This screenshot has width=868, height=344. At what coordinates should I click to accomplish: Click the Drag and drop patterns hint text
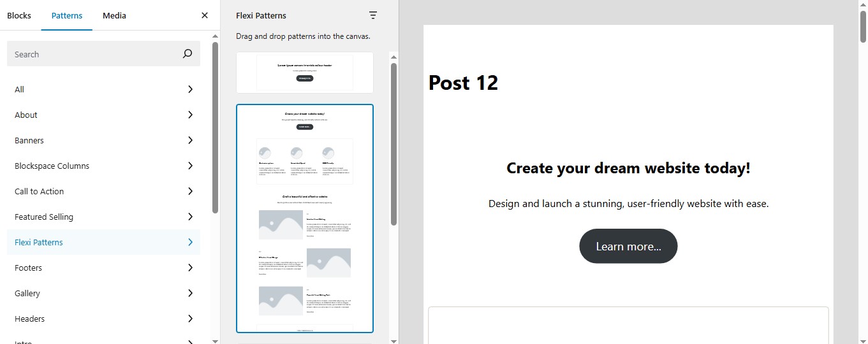pos(303,36)
